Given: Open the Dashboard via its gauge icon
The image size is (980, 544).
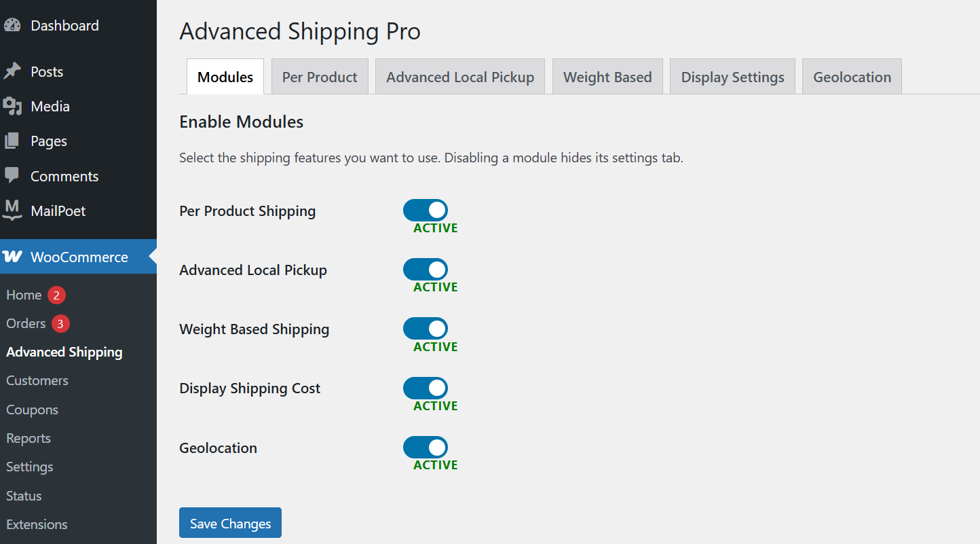Looking at the screenshot, I should point(13,24).
